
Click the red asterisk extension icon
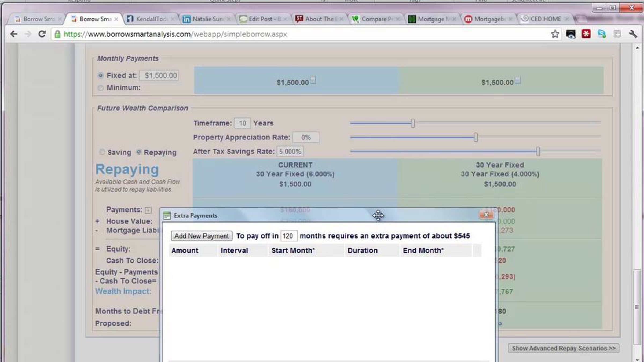[x=586, y=34]
